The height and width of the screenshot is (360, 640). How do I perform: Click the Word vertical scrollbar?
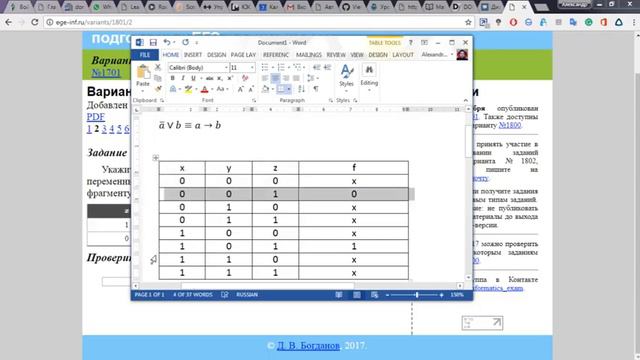click(x=468, y=194)
